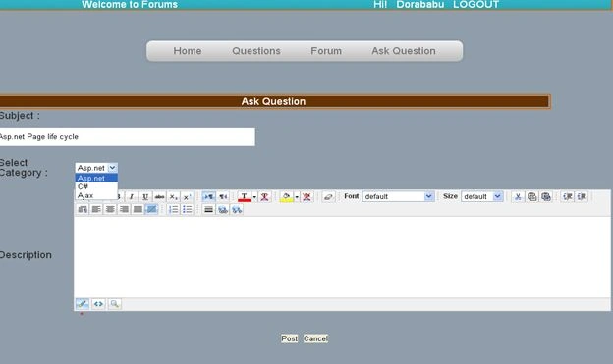Remove hyperlink with the unlink icon
This screenshot has width=613, height=364.
pyautogui.click(x=237, y=210)
